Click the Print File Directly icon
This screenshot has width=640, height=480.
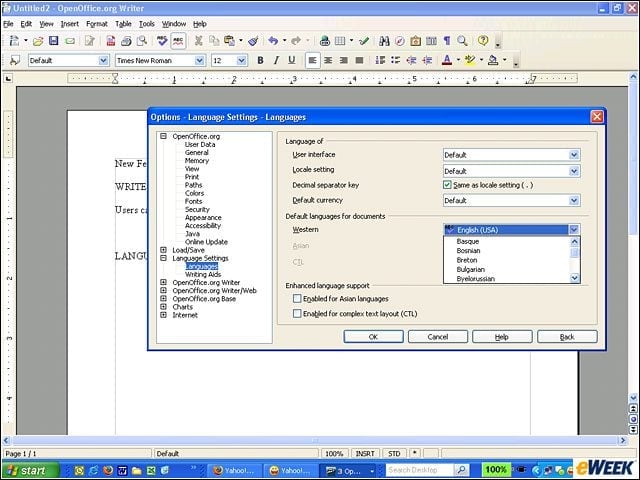(126, 41)
